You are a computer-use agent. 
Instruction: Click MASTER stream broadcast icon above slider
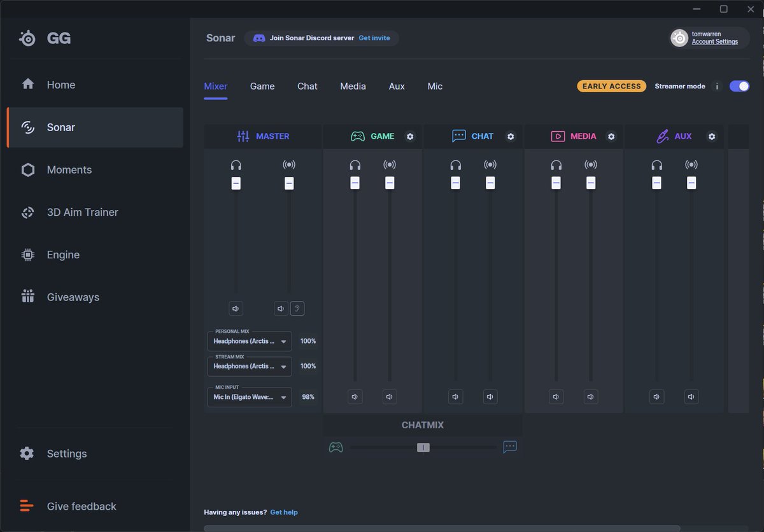click(289, 165)
